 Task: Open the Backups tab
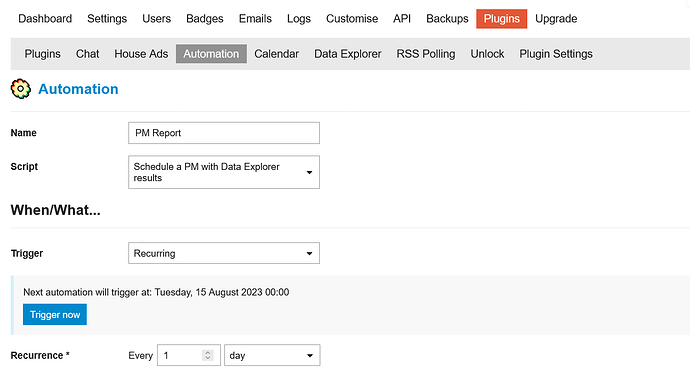pos(447,18)
